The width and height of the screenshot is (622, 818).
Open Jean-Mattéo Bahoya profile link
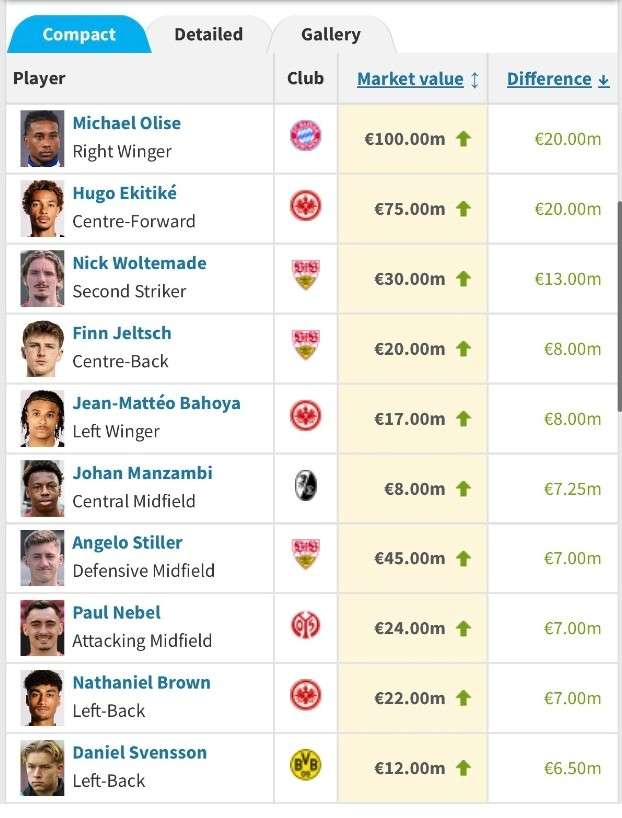(157, 403)
